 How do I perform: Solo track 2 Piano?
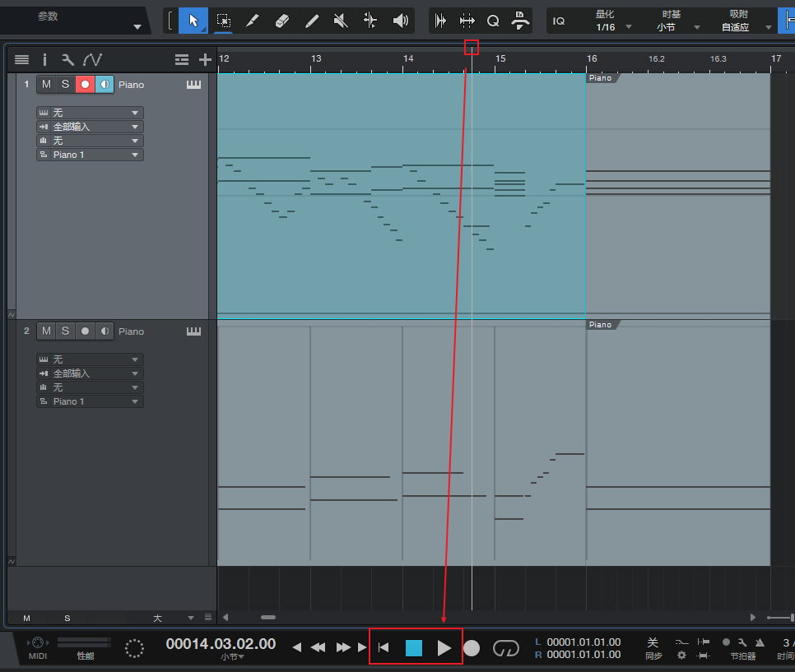(x=65, y=331)
